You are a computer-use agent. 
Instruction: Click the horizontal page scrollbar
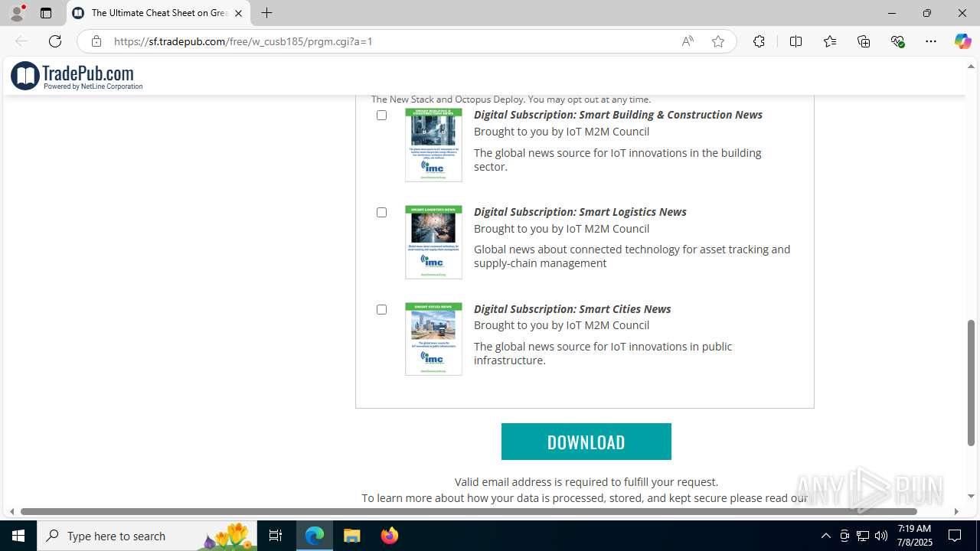click(x=469, y=511)
